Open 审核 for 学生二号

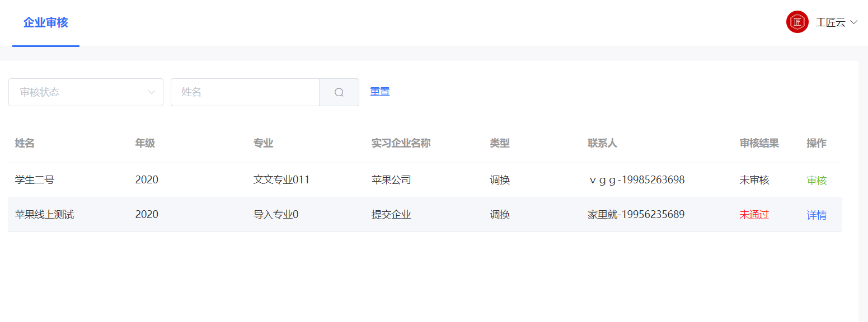coord(817,180)
